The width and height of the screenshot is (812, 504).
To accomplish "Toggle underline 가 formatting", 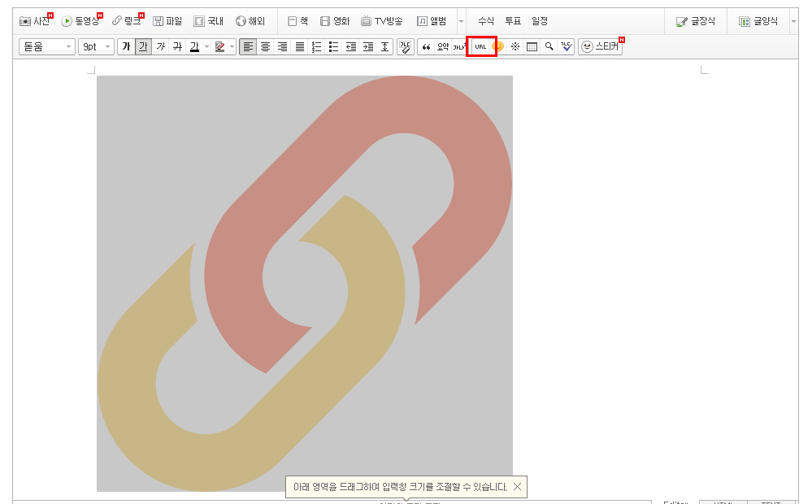I will click(143, 46).
